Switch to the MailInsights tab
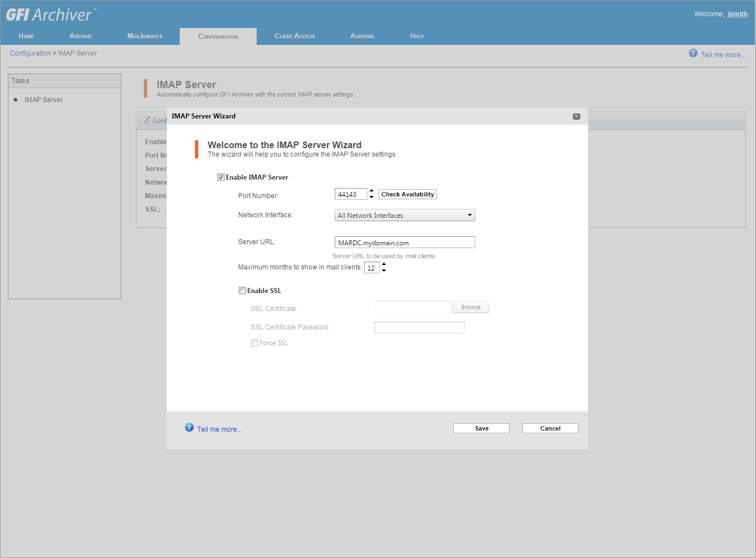 (145, 36)
